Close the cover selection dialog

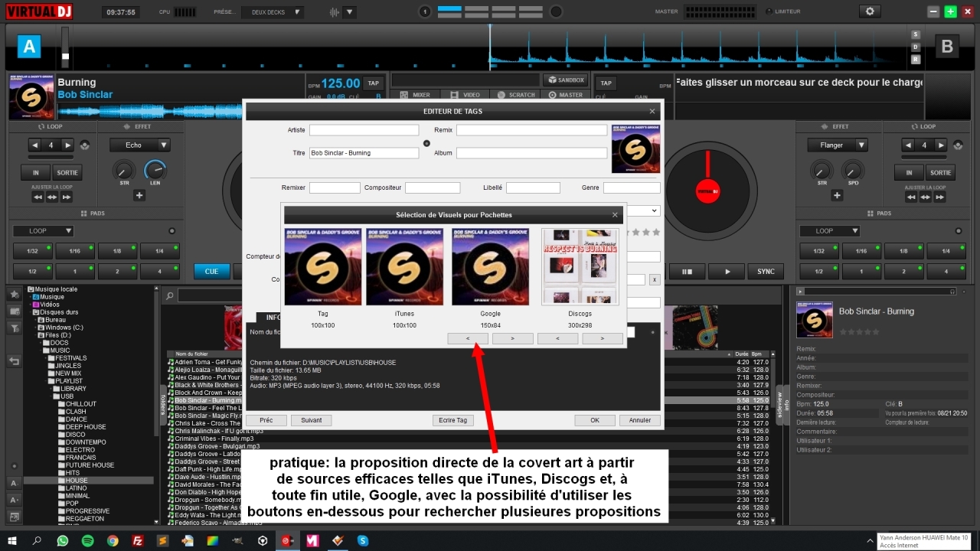click(x=615, y=215)
